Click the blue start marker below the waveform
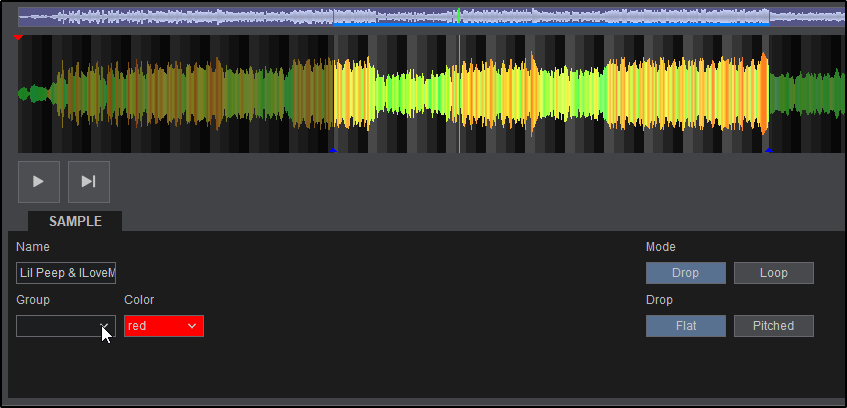847x408 pixels. coord(333,150)
